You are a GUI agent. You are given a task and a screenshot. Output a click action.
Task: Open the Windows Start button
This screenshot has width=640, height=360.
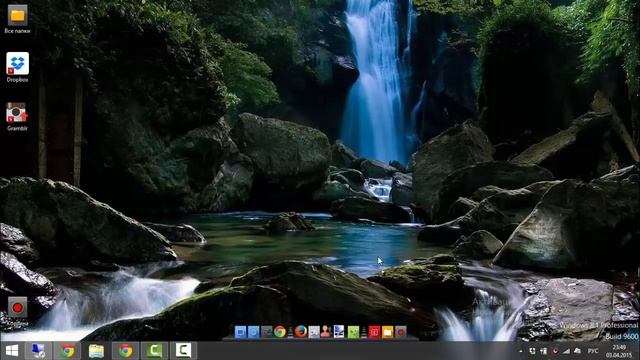12,351
